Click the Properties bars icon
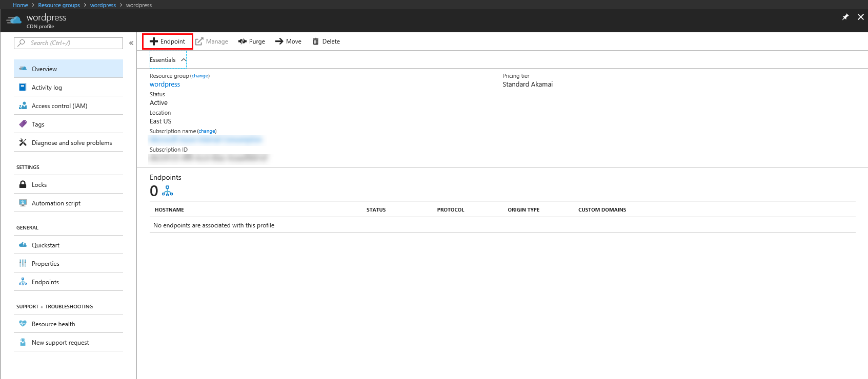The image size is (868, 379). [23, 263]
